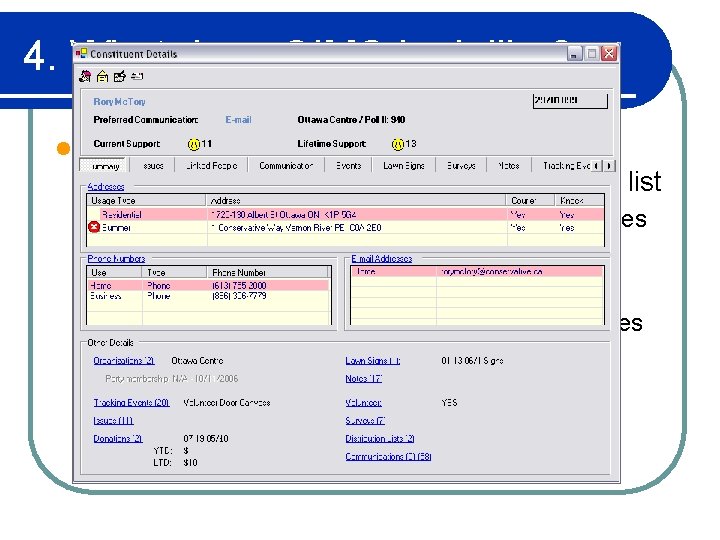Close the Constituent Details window
This screenshot has height=540, width=720.
coord(609,54)
